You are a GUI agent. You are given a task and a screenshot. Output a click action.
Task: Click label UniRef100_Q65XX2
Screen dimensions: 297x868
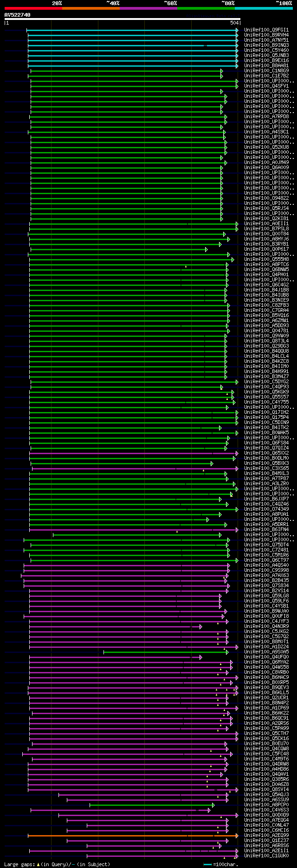[x=266, y=453]
